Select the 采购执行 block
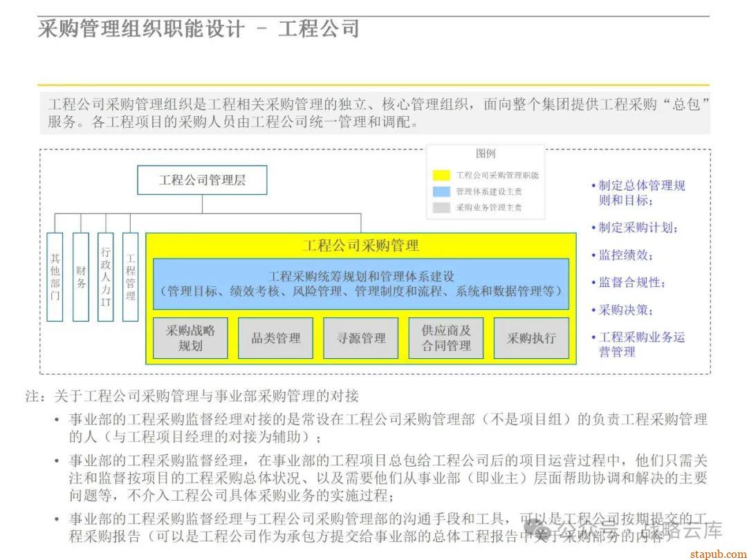 (x=531, y=338)
